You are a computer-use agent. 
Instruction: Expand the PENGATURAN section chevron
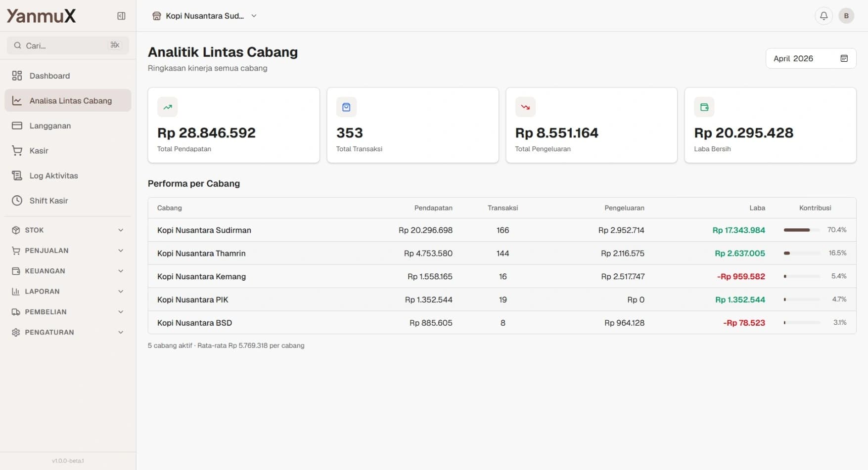[x=121, y=332]
